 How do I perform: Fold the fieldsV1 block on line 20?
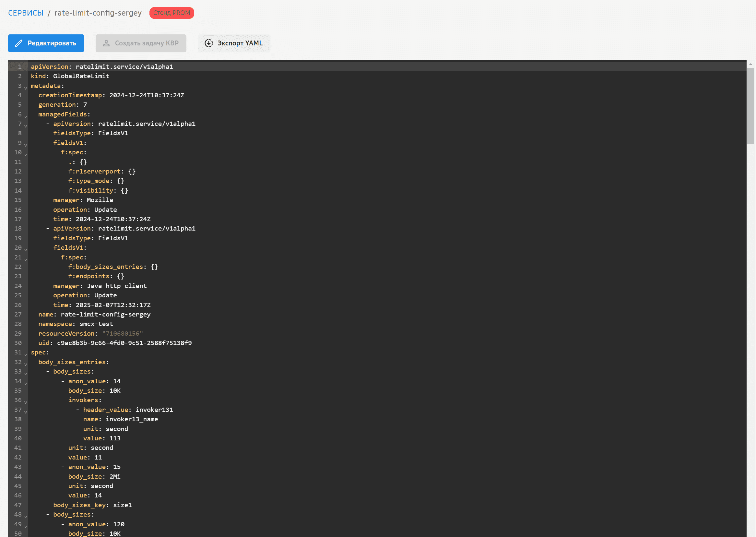[x=26, y=250]
